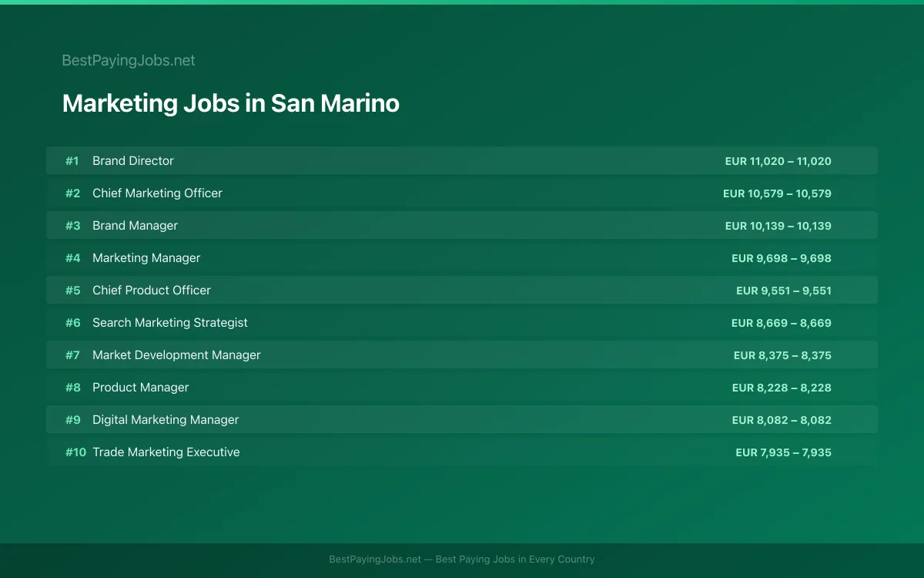
Task: Click salary EUR 8,375 – 8,375
Action: pos(782,355)
